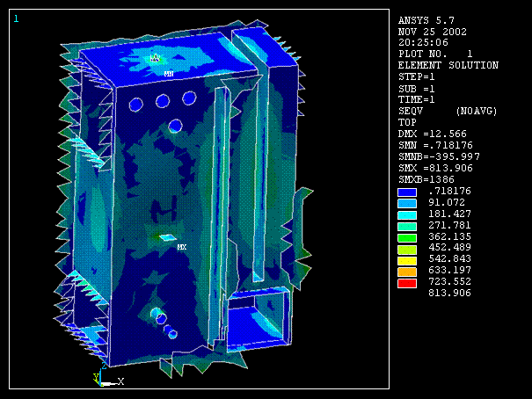Screen dimensions: 532x399
Task: Click the 'TIME=1' text
Action: (416, 99)
